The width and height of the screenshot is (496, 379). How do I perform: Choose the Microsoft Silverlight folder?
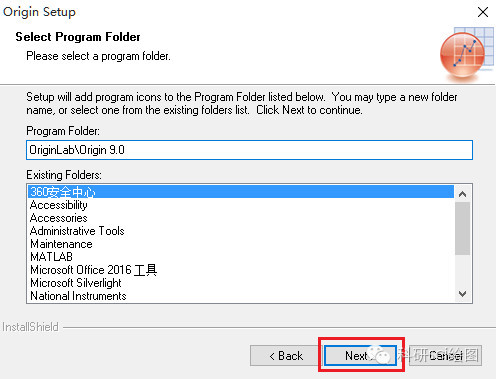coord(241,283)
